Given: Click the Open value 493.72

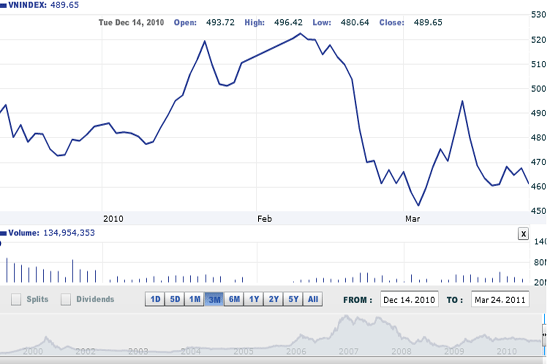Looking at the screenshot, I should [220, 22].
